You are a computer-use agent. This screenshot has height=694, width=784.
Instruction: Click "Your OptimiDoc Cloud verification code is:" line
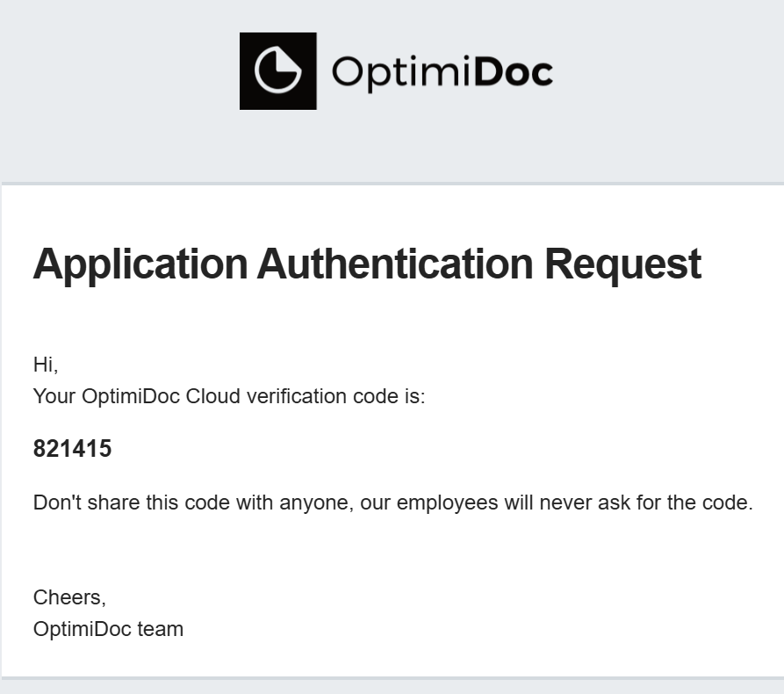coord(228,396)
